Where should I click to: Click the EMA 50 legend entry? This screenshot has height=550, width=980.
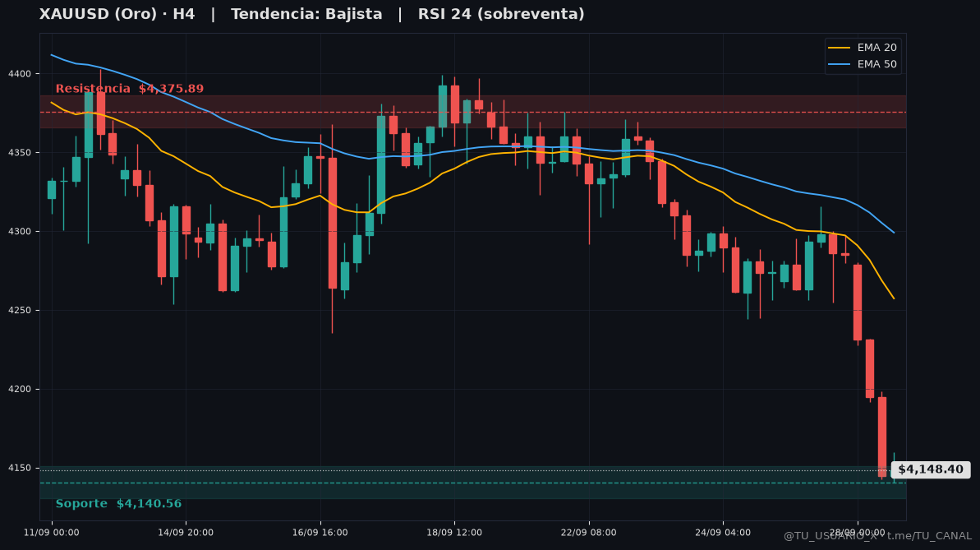[863, 64]
